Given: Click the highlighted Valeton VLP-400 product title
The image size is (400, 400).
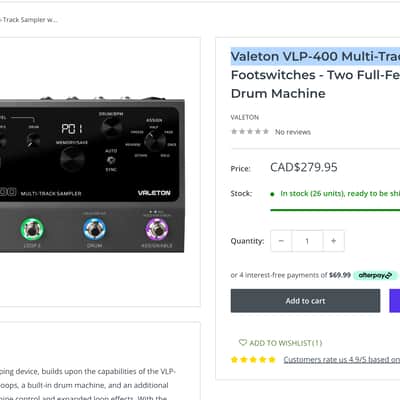Looking at the screenshot, I should [x=315, y=56].
